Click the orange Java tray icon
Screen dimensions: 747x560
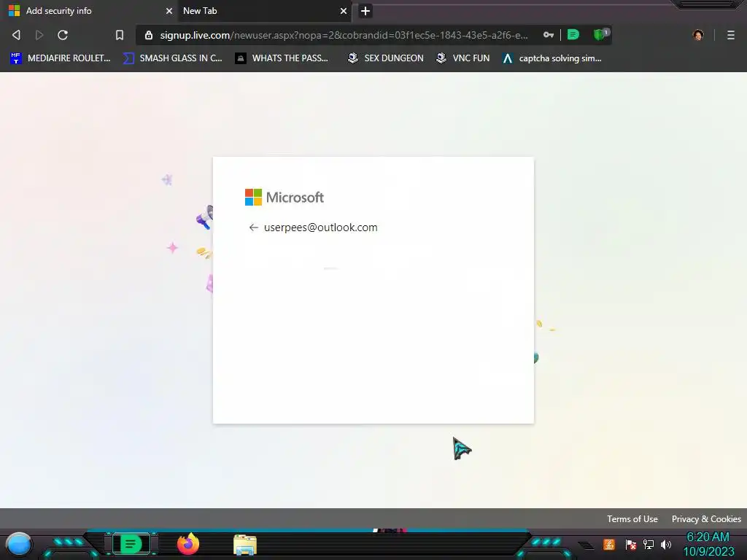608,544
